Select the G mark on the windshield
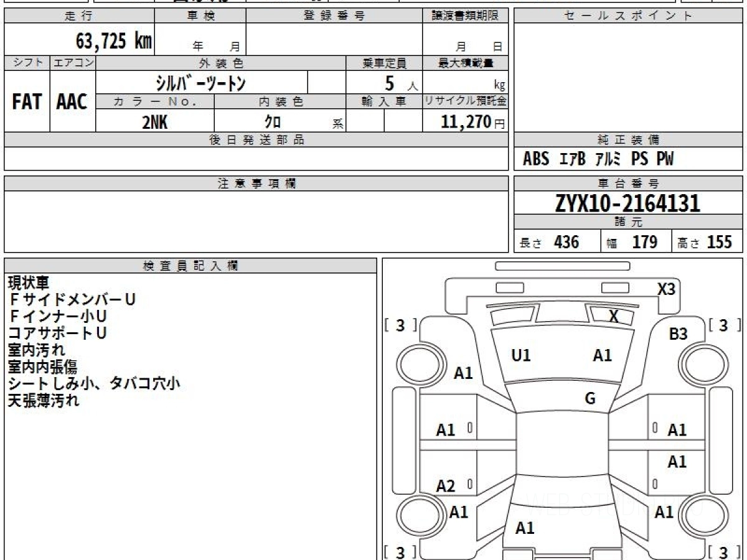The width and height of the screenshot is (747, 560). click(590, 398)
